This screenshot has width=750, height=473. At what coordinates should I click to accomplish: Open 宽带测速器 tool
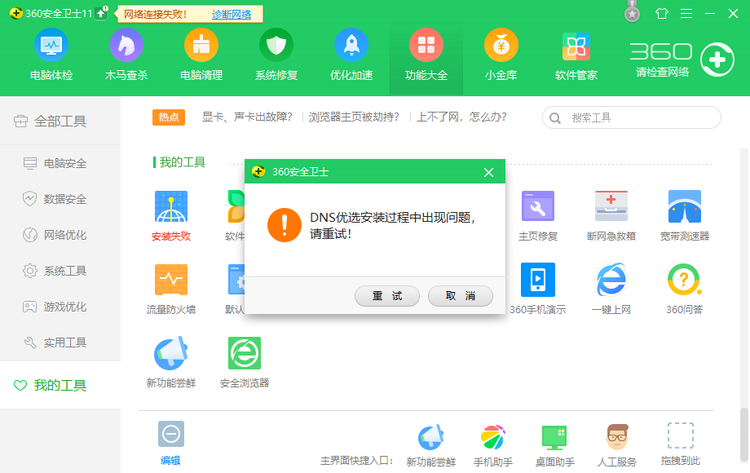click(684, 215)
